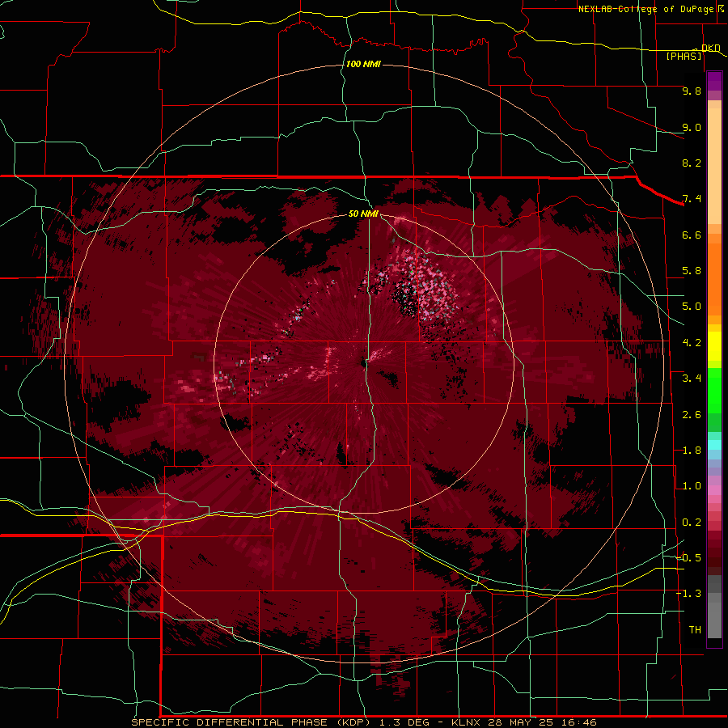Click the [PHAS] product label
Image resolution: width=728 pixels, height=728 pixels.
[x=684, y=57]
